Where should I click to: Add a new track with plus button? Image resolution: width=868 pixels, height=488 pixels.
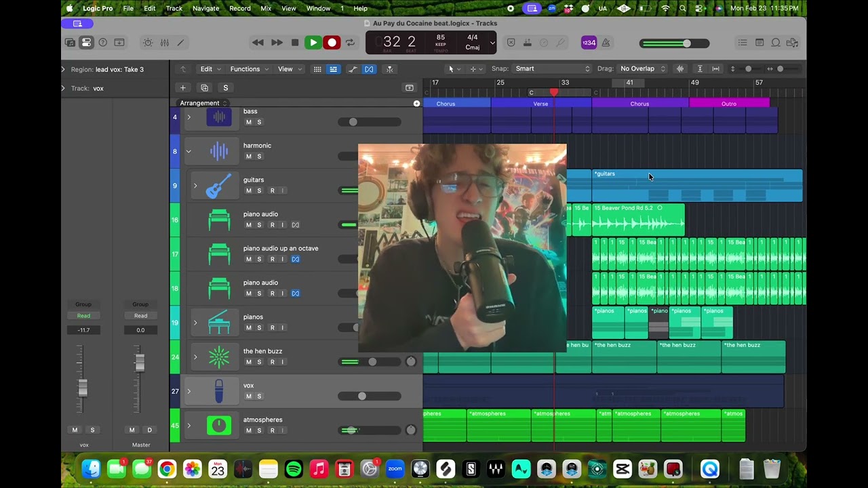coord(182,87)
